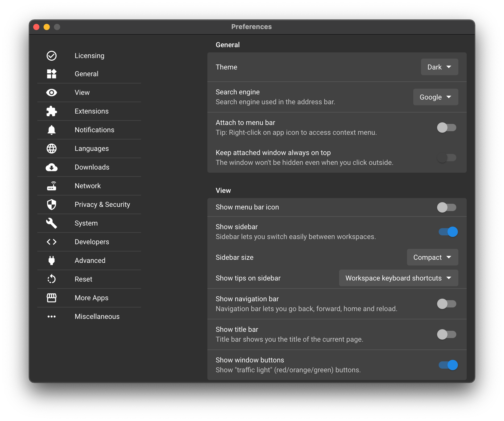
Task: Disable the Show window buttons toggle
Action: (x=448, y=365)
